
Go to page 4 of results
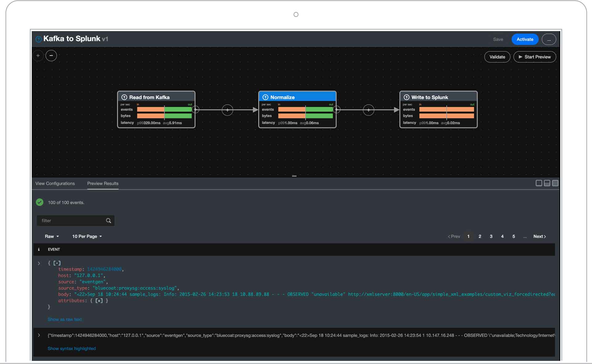pyautogui.click(x=502, y=237)
